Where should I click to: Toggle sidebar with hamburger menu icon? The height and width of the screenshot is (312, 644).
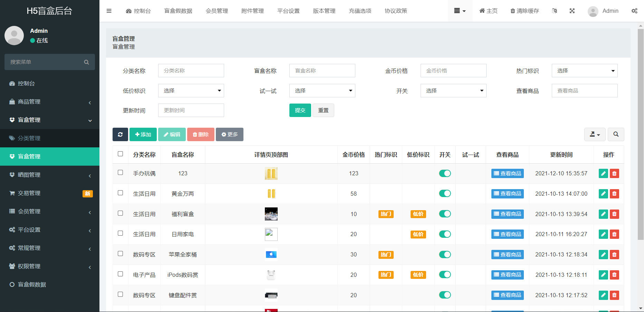click(x=109, y=11)
